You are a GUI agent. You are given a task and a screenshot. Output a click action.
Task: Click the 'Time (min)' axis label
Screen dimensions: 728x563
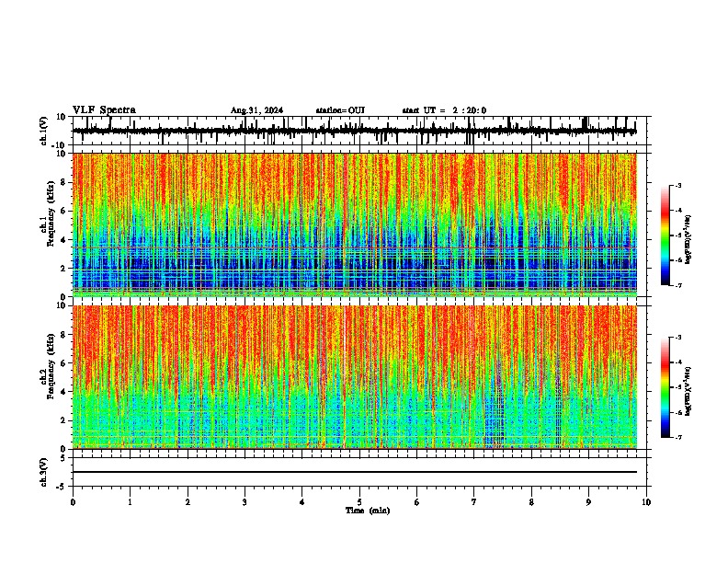(x=368, y=511)
